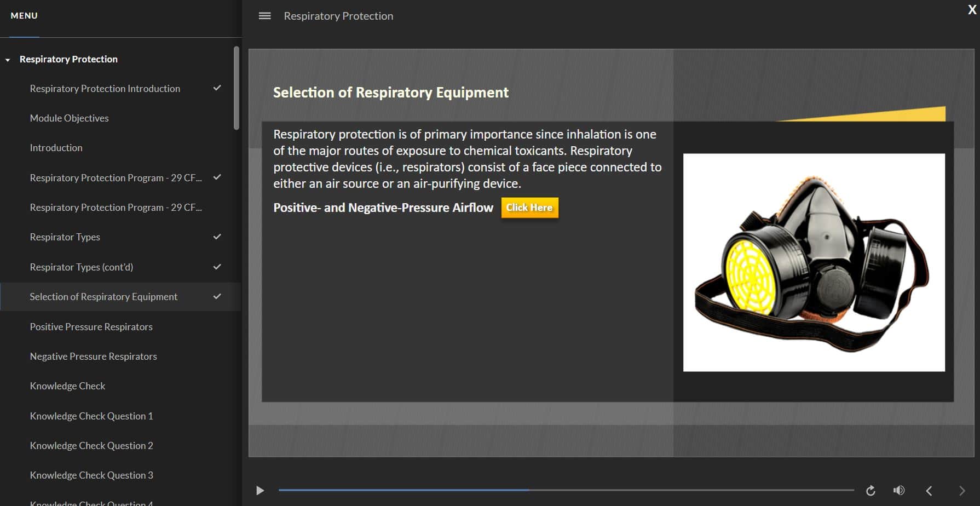Screen dimensions: 980x506
Task: Open the Module Objectives lesson
Action: (x=70, y=118)
